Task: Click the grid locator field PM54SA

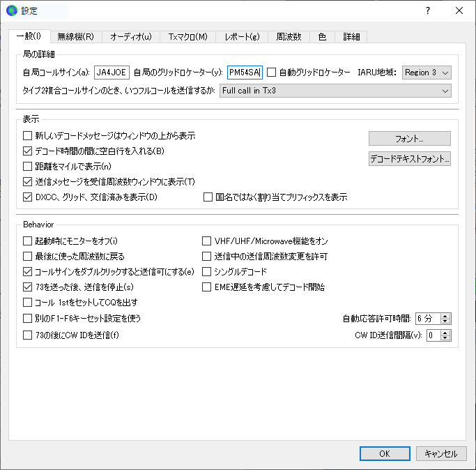Action: [x=245, y=73]
